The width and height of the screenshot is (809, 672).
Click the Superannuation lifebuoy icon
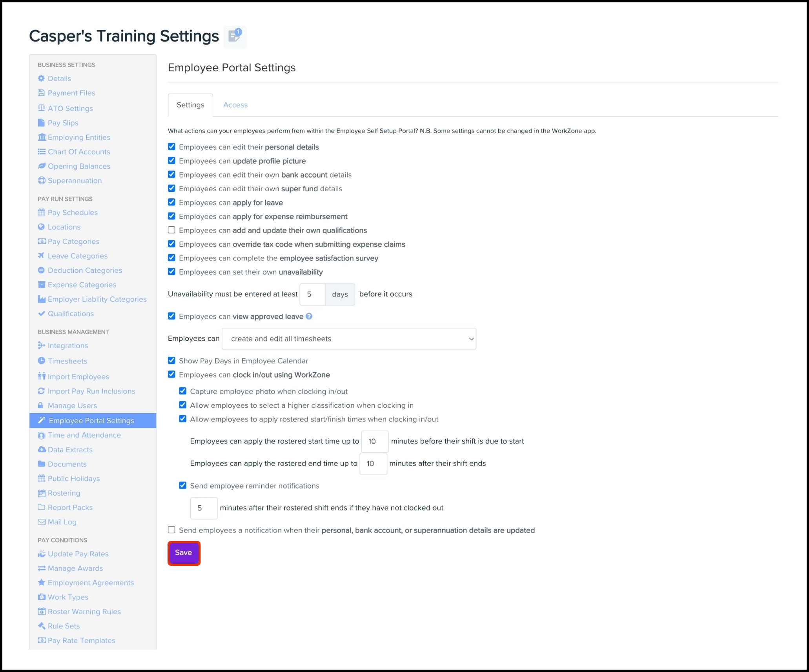coord(41,181)
